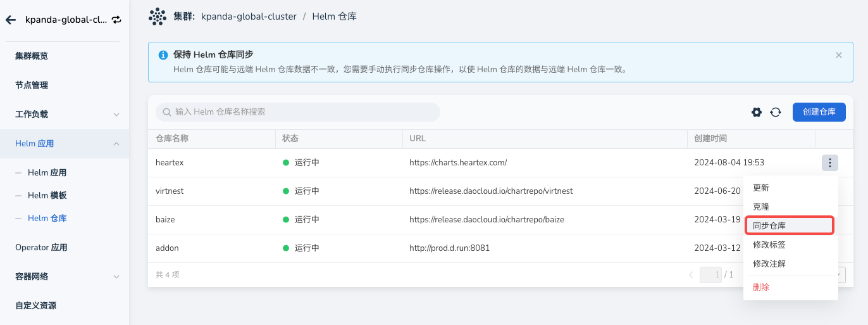Expand the 工作负载 sidebar section
The width and height of the screenshot is (868, 325).
coord(116,115)
